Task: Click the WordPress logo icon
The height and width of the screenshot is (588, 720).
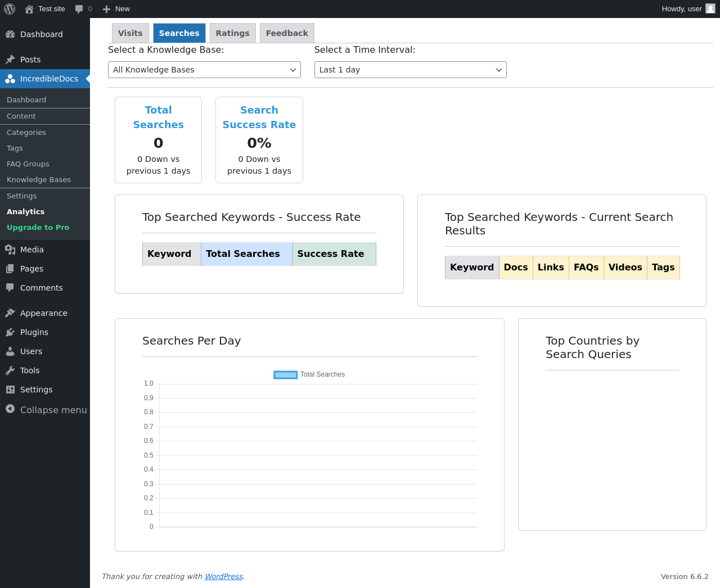Action: click(10, 9)
